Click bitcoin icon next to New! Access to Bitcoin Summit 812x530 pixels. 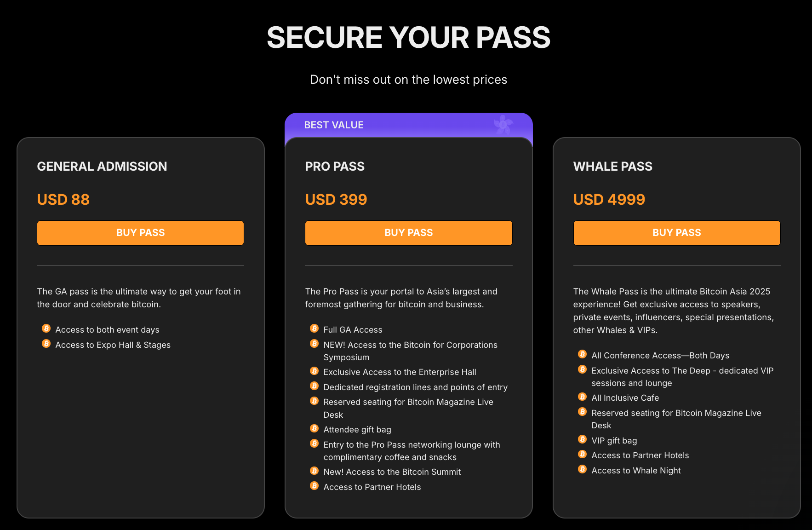(314, 471)
